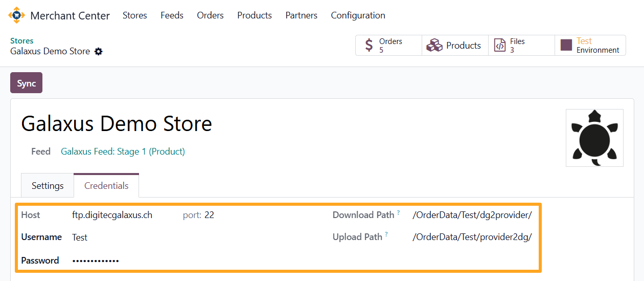
Task: Open the Galaxus Feed: Stage 1 link
Action: [123, 152]
